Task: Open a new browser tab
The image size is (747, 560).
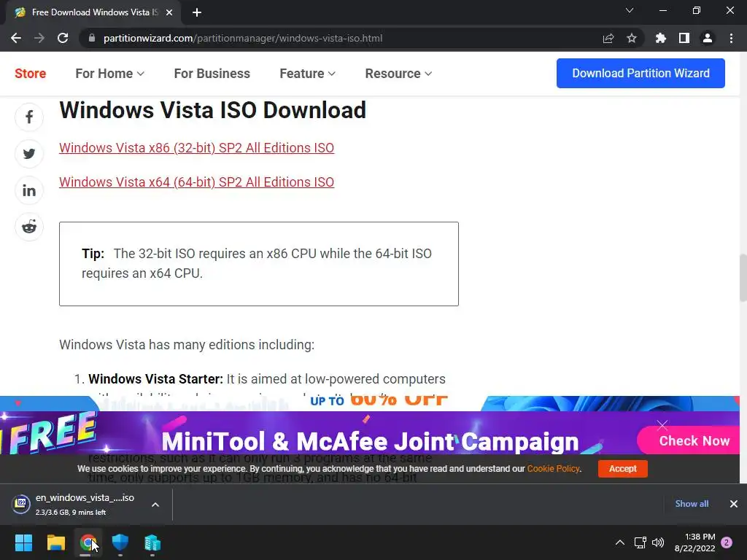Action: (x=197, y=12)
